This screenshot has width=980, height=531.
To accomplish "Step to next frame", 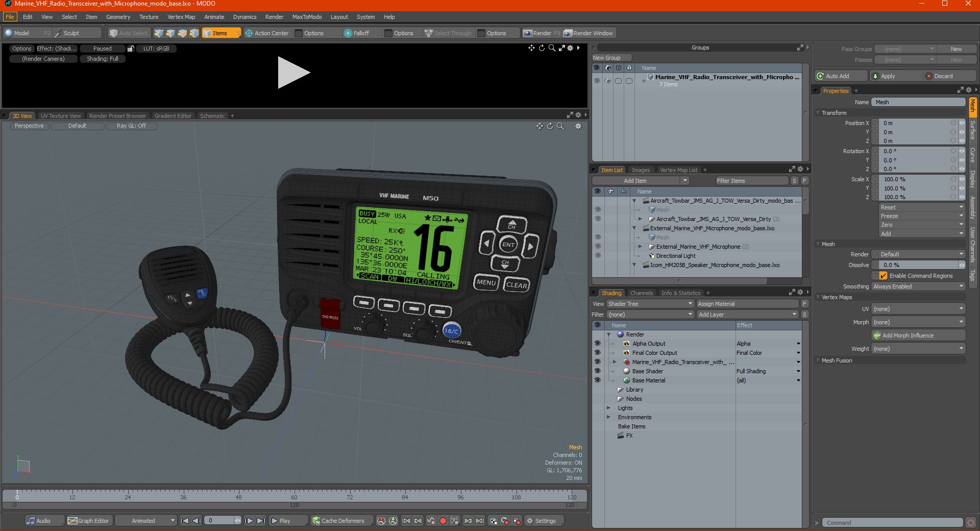I will [249, 521].
